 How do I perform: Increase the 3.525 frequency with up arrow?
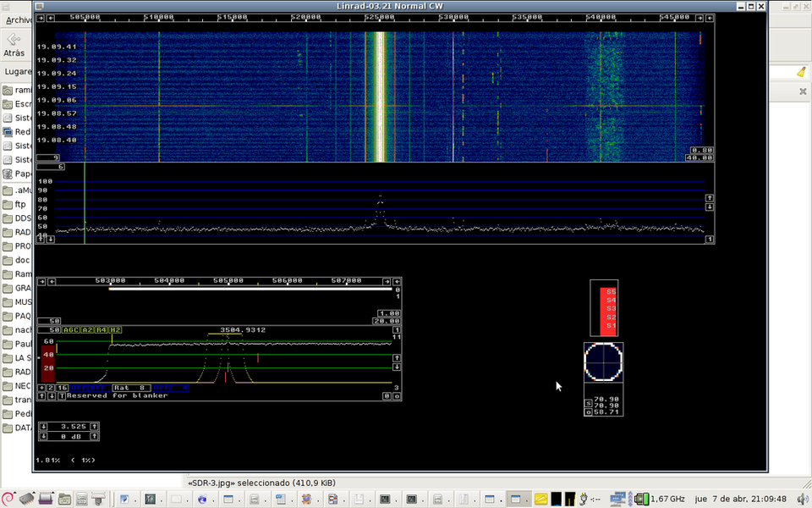tap(94, 426)
